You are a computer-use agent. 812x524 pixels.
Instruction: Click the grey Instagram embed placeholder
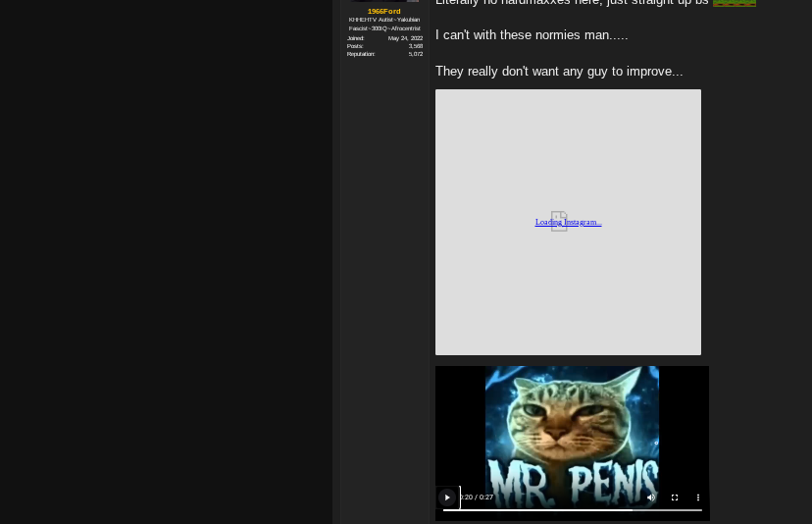[x=568, y=294]
